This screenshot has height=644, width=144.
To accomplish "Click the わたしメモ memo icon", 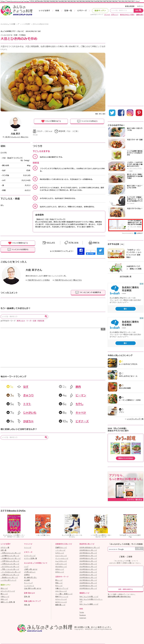I will pyautogui.click(x=44, y=242).
